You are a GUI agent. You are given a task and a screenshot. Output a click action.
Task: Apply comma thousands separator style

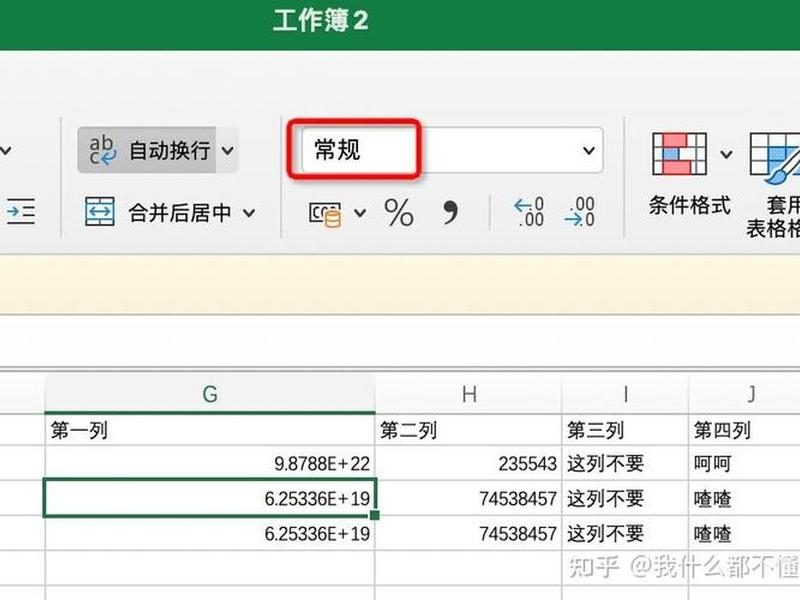click(450, 211)
